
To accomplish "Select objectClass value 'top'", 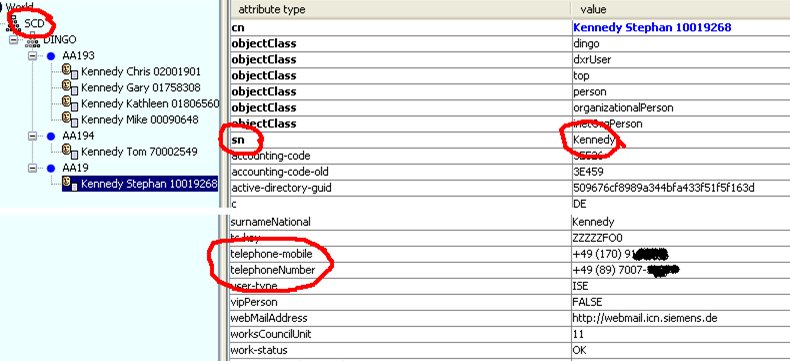I will coord(581,76).
